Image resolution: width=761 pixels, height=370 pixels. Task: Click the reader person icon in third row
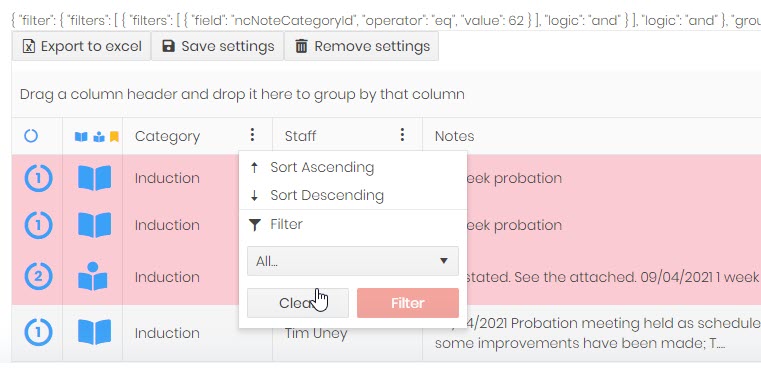click(93, 276)
